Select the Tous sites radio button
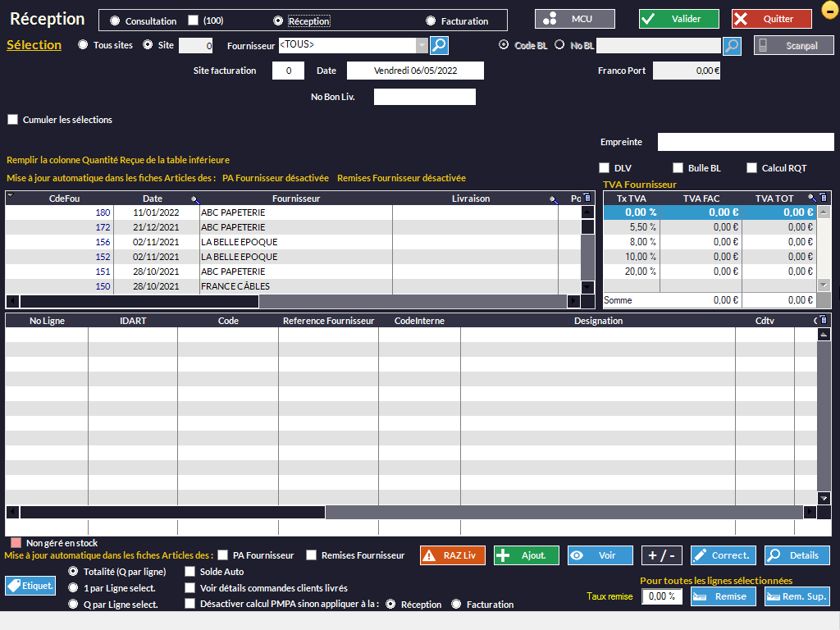 tap(83, 45)
